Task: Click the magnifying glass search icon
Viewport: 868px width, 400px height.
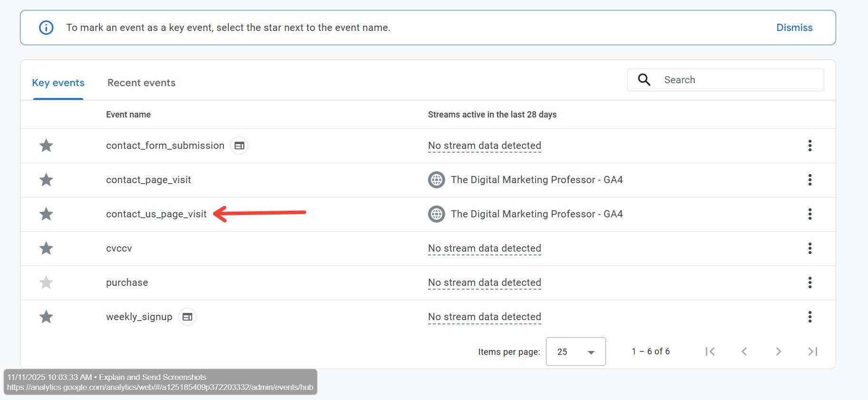Action: pyautogui.click(x=644, y=80)
